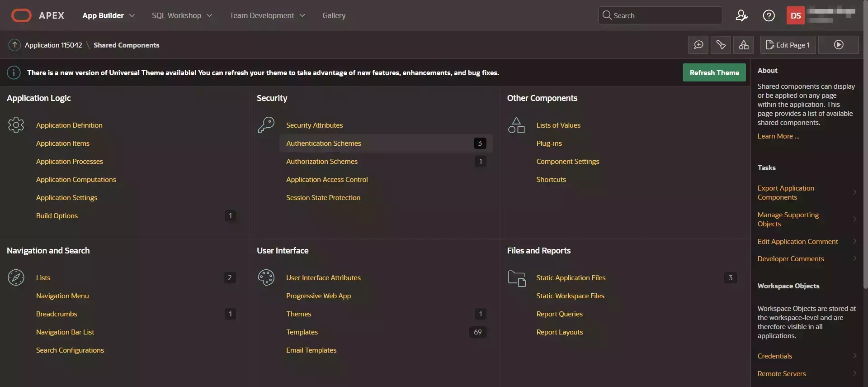Open Report Queries link
Screen dimensions: 868x387
coord(559,314)
